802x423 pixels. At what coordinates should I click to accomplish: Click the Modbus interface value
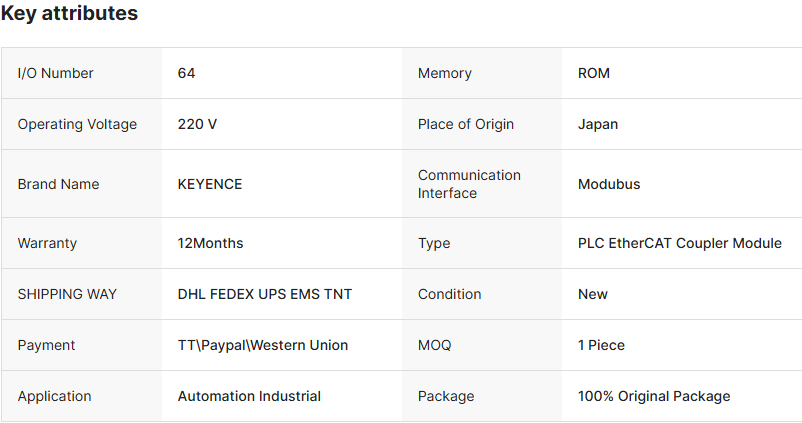pyautogui.click(x=609, y=184)
